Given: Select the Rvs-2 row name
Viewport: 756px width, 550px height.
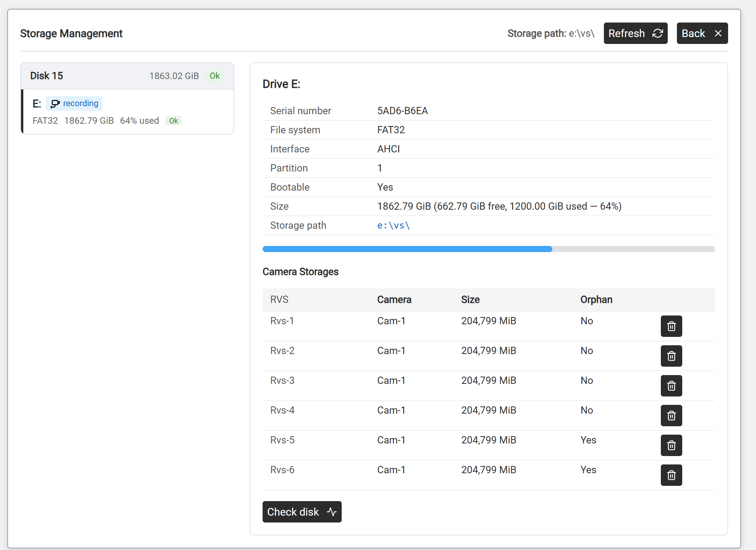Looking at the screenshot, I should coord(282,351).
